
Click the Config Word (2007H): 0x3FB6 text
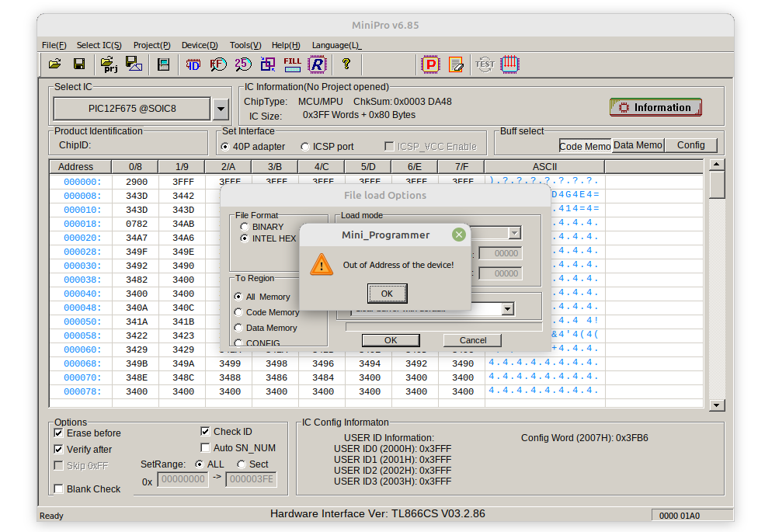tap(585, 438)
